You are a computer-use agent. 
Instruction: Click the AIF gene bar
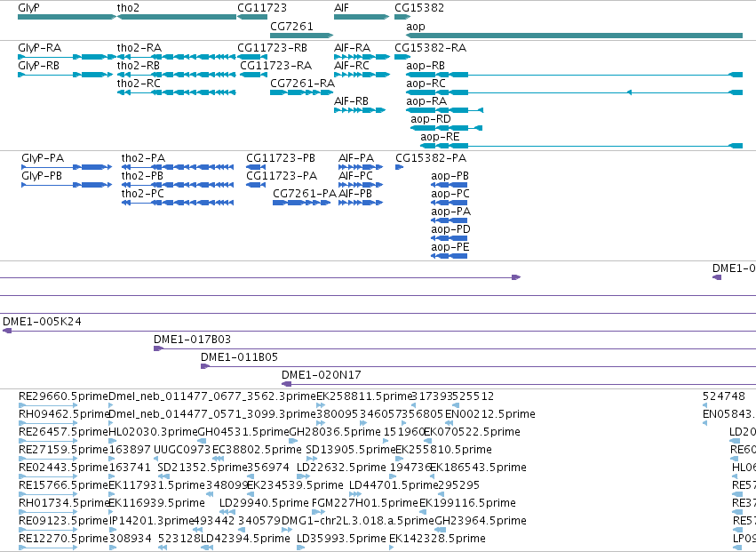362,17
